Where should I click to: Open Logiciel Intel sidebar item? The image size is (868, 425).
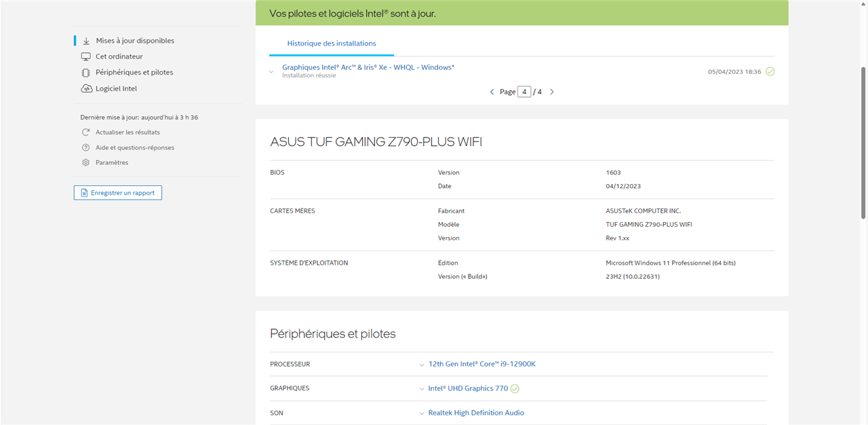click(116, 88)
